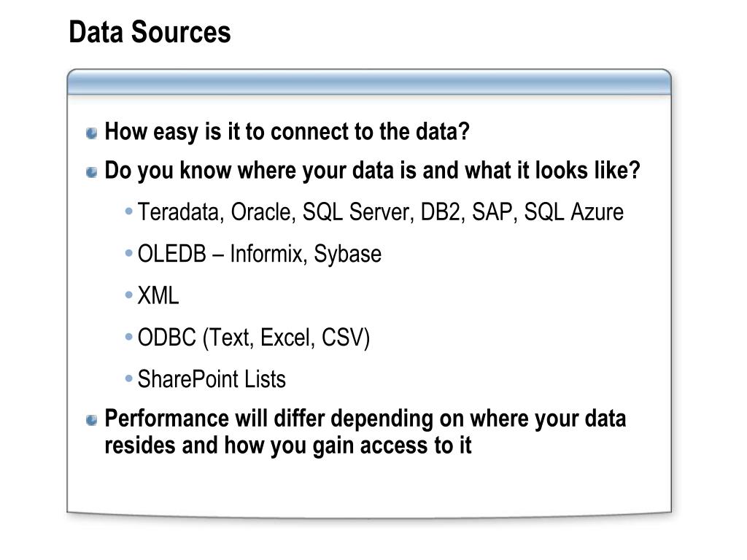
Task: Click the SharePoint Lists text
Action: (x=212, y=379)
